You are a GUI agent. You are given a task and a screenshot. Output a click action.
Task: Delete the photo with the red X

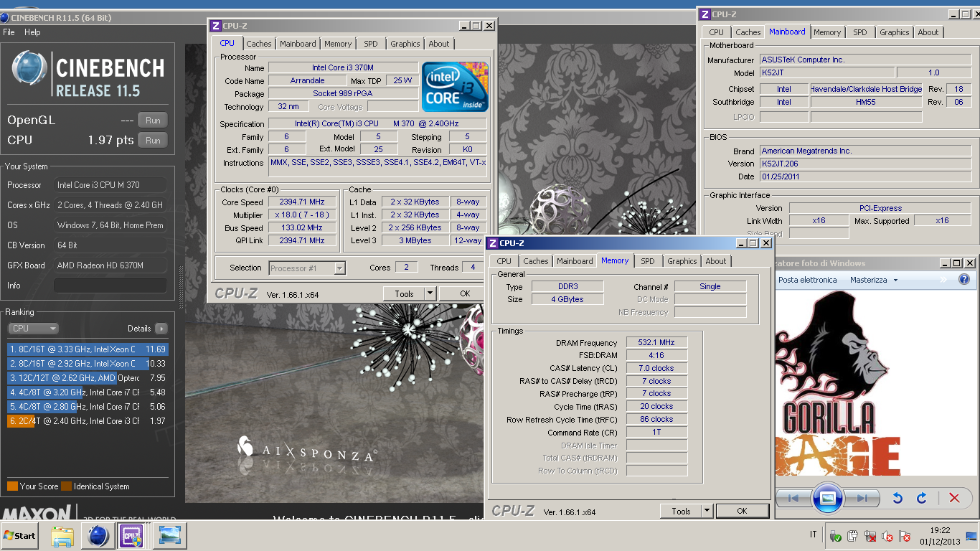(x=954, y=498)
